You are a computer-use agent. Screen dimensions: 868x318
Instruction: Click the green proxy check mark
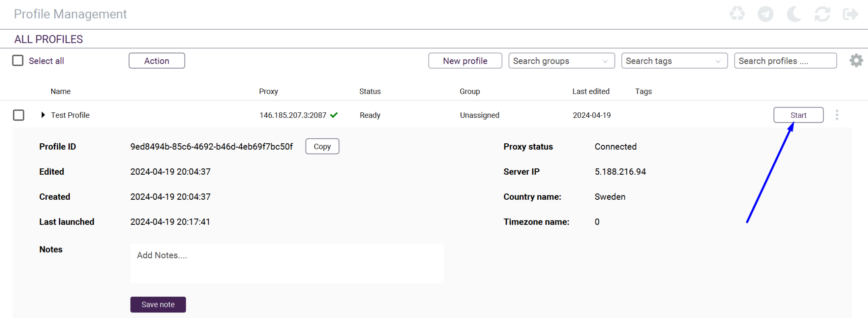pyautogui.click(x=334, y=115)
